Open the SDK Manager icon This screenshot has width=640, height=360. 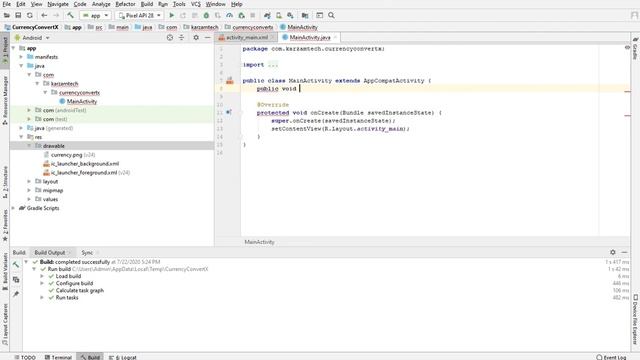pos(290,16)
